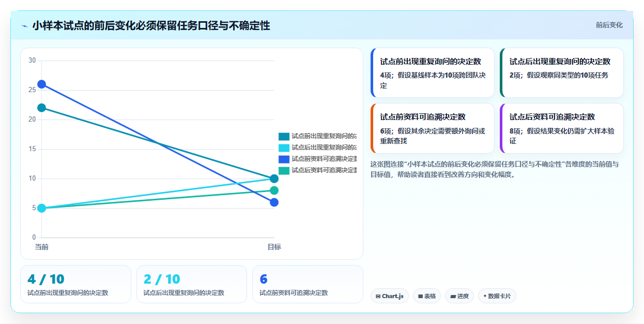Viewport: 644px width, 324px height.
Task: Click the y-axis value 30
Action: (32, 61)
